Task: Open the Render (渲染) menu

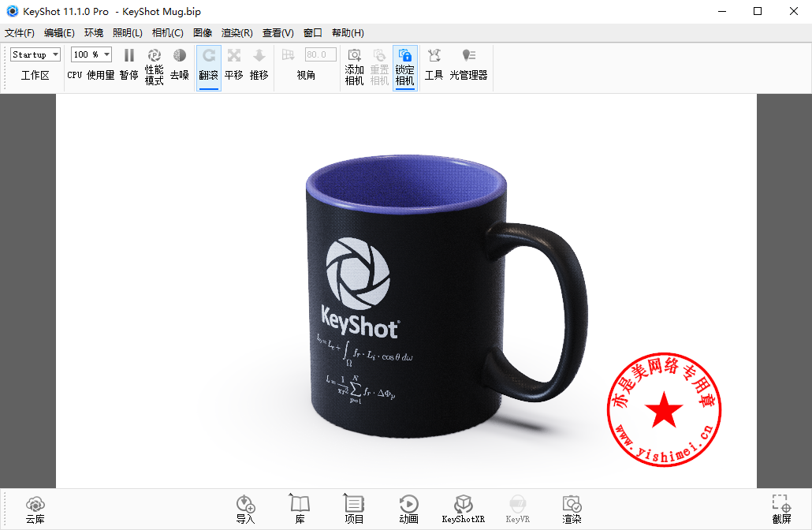Action: click(237, 32)
